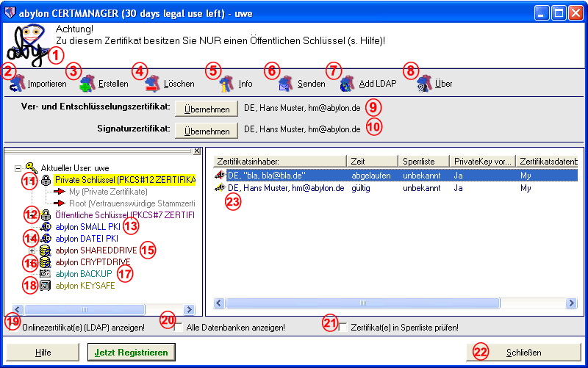
Task: Sort by Zertifikatsdatenb column header
Action: click(547, 161)
